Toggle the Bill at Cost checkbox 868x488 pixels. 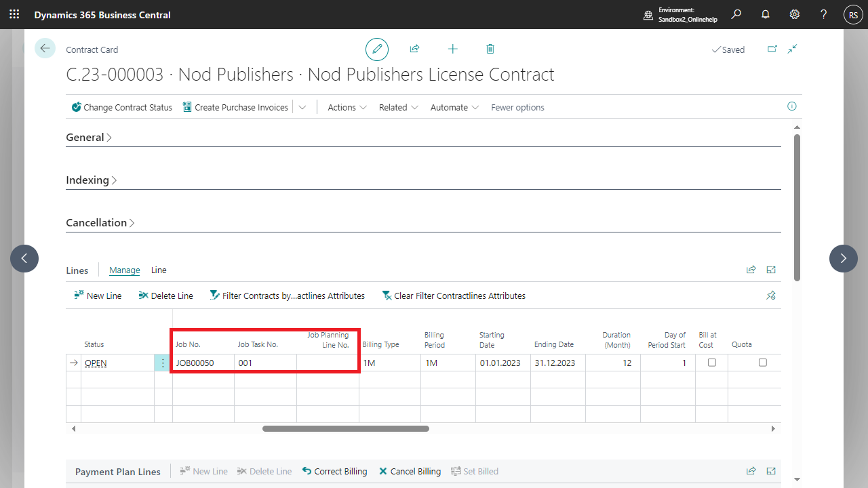pos(711,363)
